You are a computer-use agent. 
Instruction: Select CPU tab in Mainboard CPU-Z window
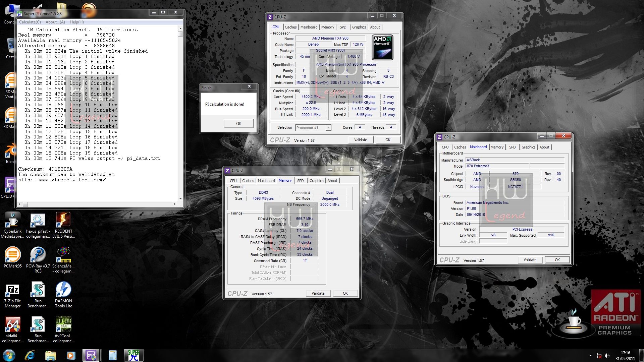tap(445, 147)
